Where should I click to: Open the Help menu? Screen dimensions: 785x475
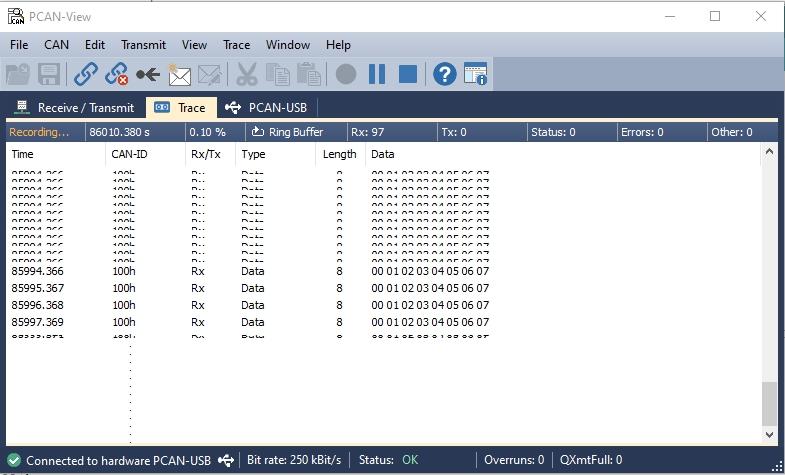tap(338, 45)
